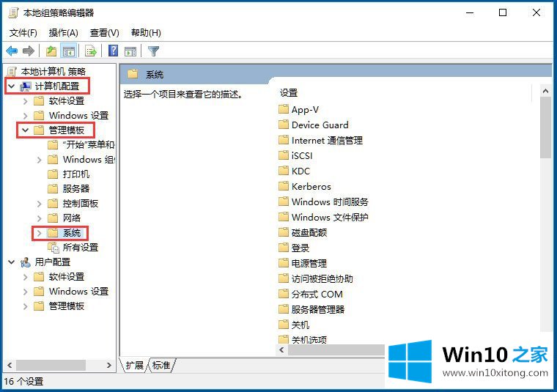Select Windows 文件保护 in the list

[x=330, y=217]
